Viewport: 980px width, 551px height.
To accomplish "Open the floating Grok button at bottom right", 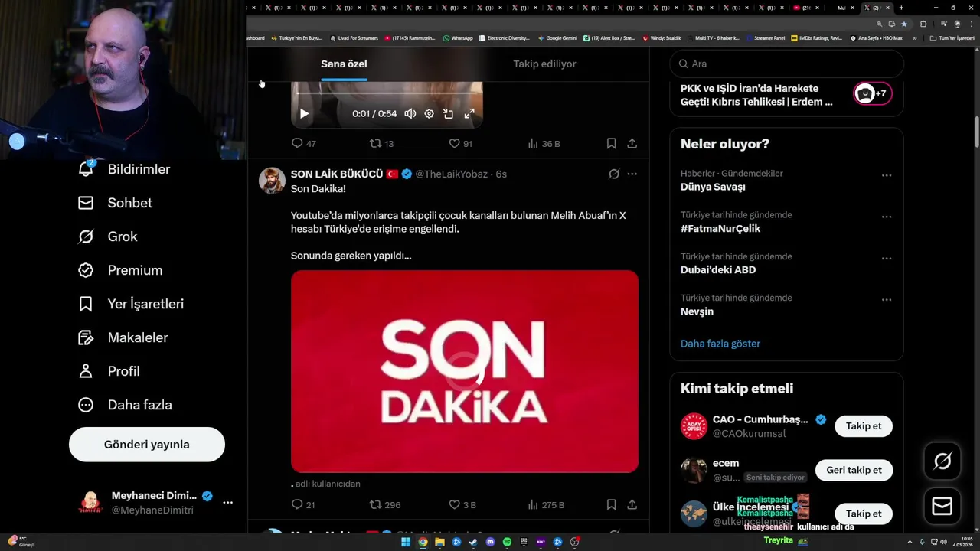I will [x=942, y=461].
